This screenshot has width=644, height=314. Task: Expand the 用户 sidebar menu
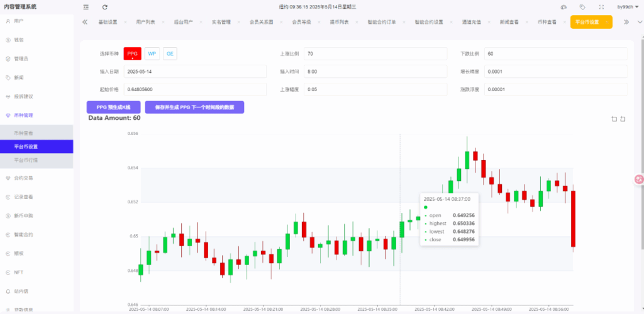36,21
